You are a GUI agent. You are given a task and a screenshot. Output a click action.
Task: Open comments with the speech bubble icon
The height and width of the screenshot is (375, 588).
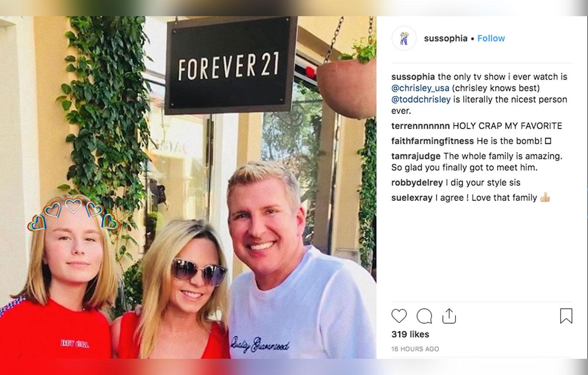tap(424, 316)
